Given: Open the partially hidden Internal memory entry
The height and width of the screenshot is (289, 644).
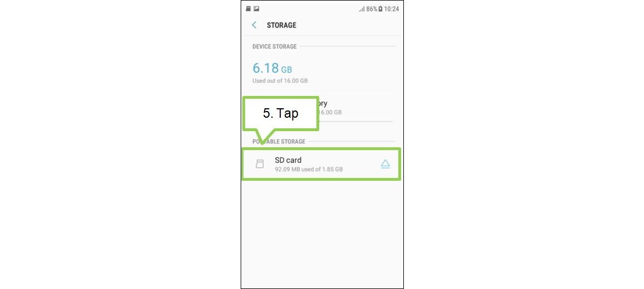Looking at the screenshot, I should [355, 108].
